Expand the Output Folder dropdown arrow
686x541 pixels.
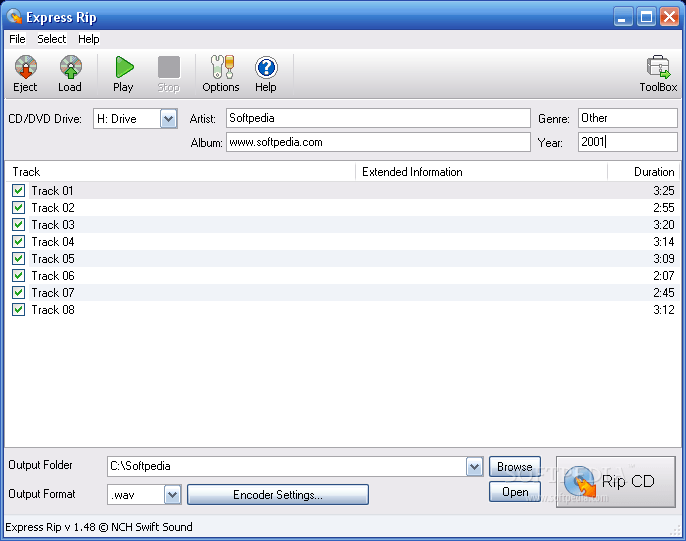(x=474, y=467)
